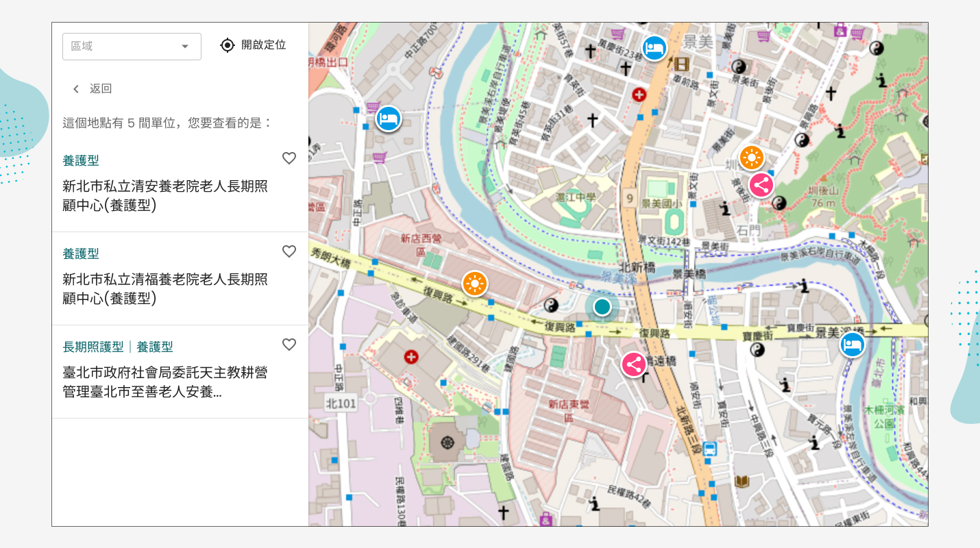Click the pink share marker near 石門

pyautogui.click(x=761, y=185)
